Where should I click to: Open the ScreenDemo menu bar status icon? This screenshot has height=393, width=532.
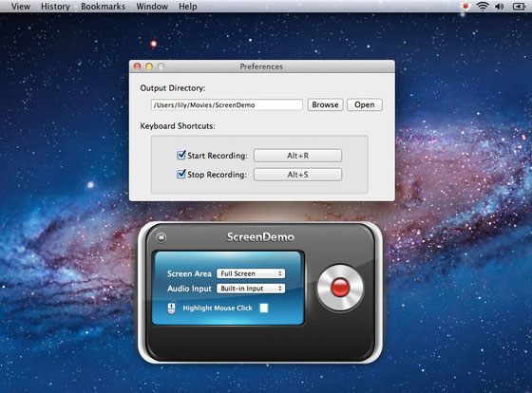(465, 6)
